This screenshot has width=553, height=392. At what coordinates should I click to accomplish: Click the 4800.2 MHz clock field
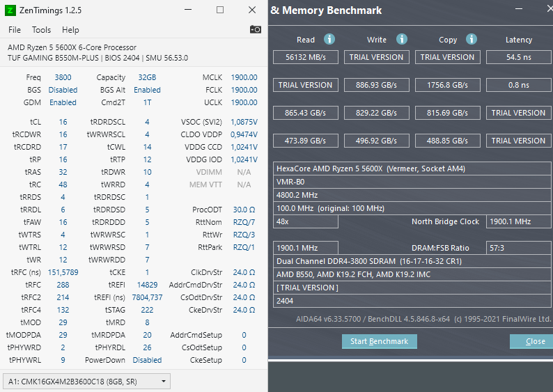(412, 195)
